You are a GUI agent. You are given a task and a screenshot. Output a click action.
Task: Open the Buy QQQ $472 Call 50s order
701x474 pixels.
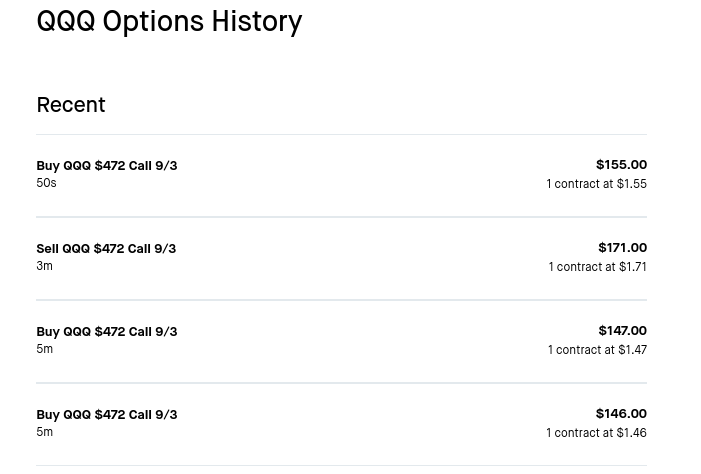(342, 175)
